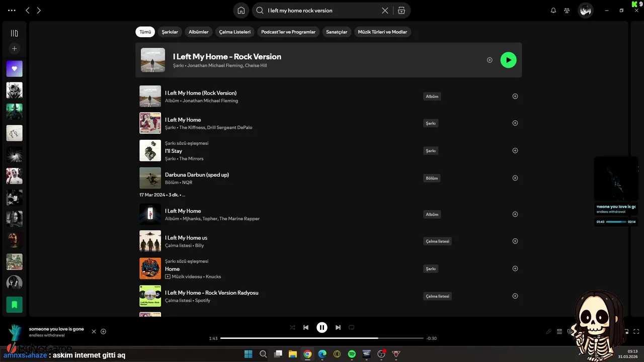Viewport: 644px width, 362px height.
Task: Open I Left My Home - Rock Version Radyosu
Action: [212, 293]
